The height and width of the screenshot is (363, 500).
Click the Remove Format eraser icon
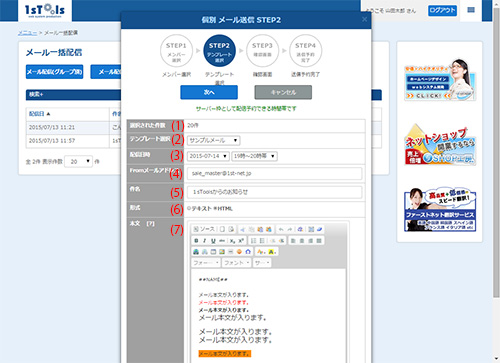point(319,229)
